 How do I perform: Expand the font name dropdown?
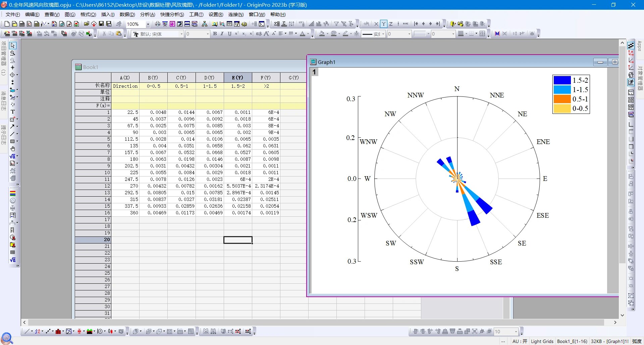181,34
